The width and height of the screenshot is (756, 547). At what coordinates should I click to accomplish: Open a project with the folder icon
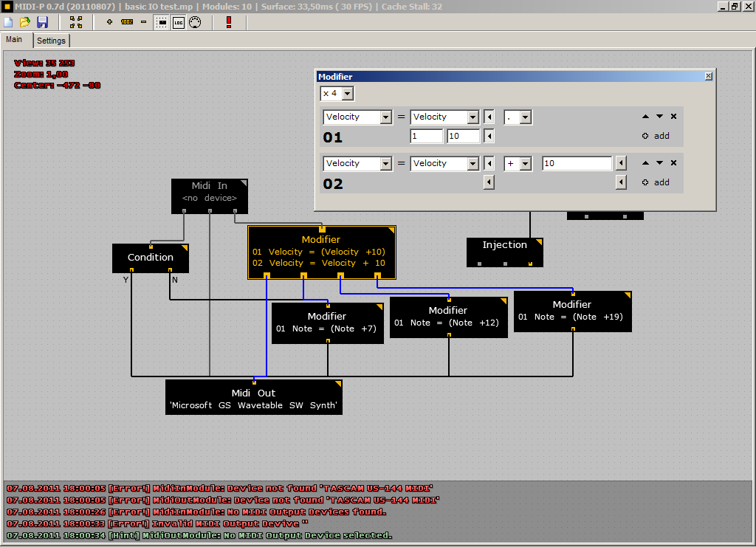click(24, 22)
